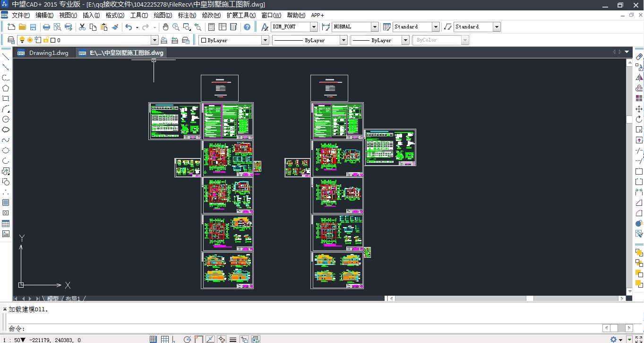Toggle Grid display in status bar
644x343 pixels.
point(165,339)
